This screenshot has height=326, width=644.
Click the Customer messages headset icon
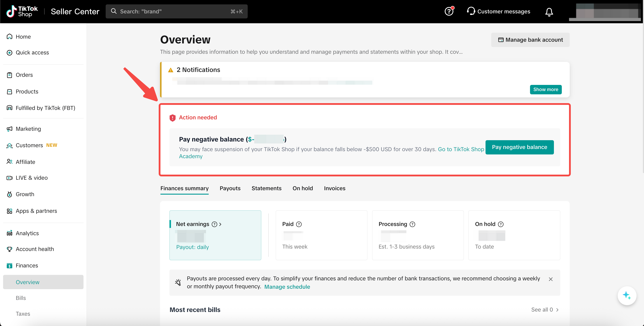tap(471, 11)
